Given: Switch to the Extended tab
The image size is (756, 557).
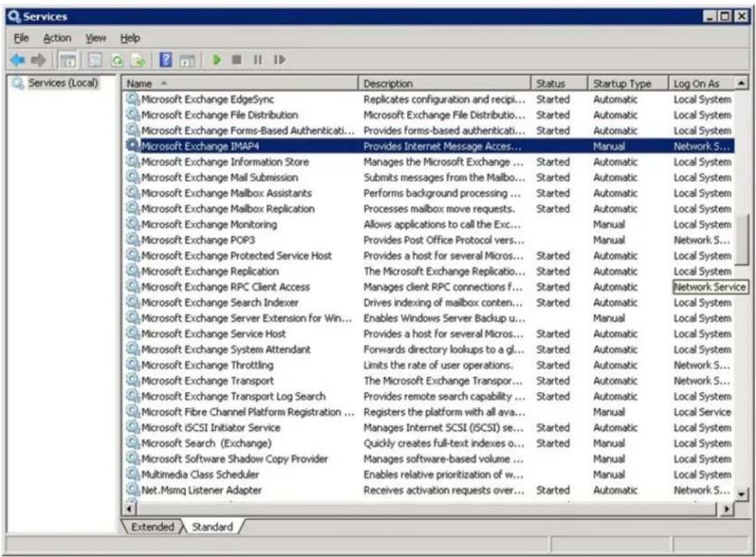Looking at the screenshot, I should click(152, 527).
